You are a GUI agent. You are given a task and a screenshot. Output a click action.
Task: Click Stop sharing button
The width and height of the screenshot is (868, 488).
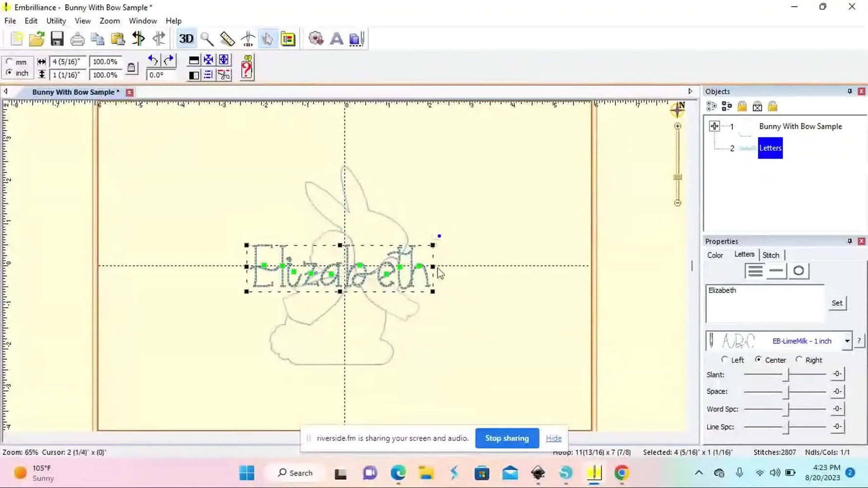coord(507,438)
